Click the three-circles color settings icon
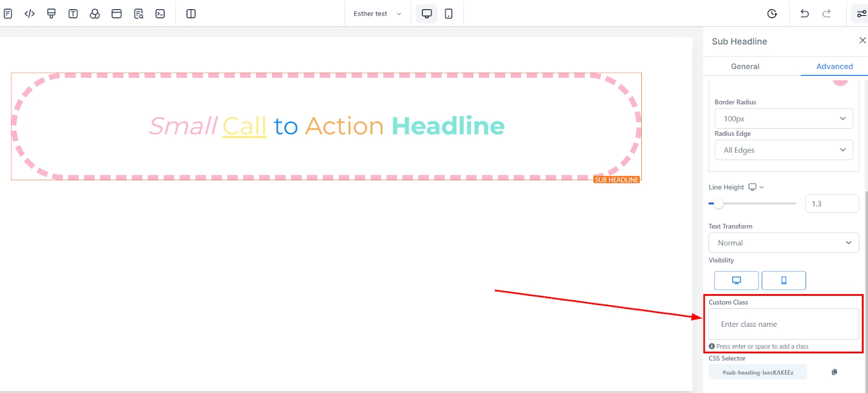 [95, 14]
